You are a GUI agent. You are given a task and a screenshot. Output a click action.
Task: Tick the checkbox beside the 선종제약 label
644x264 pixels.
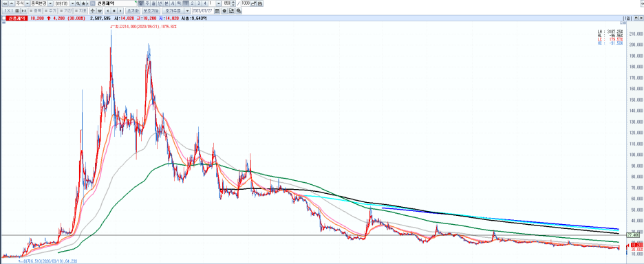(x=3, y=19)
